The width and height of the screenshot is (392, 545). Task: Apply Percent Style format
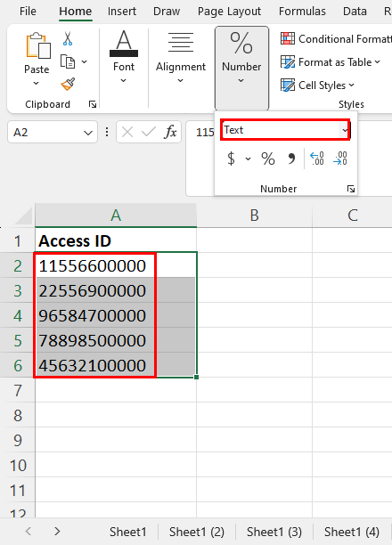coord(268,159)
